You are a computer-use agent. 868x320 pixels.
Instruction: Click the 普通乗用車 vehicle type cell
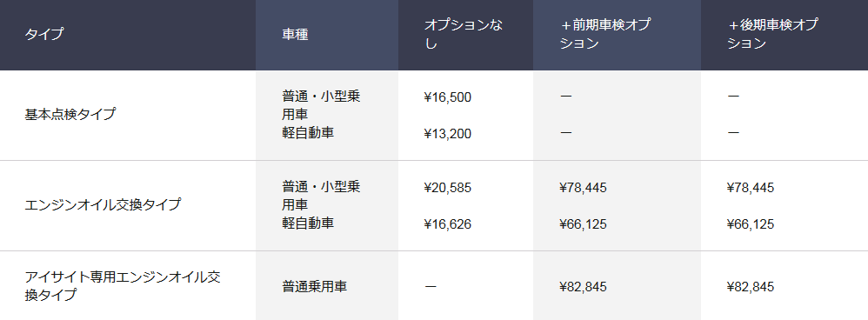point(315,287)
